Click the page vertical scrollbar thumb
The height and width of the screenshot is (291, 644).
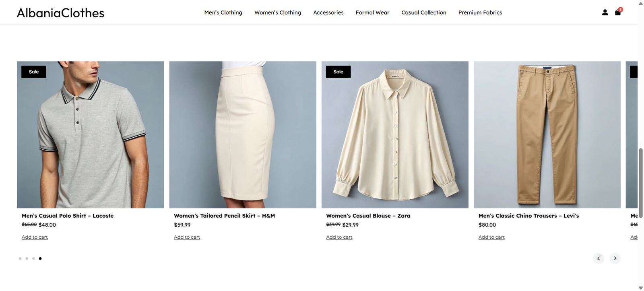click(x=641, y=177)
